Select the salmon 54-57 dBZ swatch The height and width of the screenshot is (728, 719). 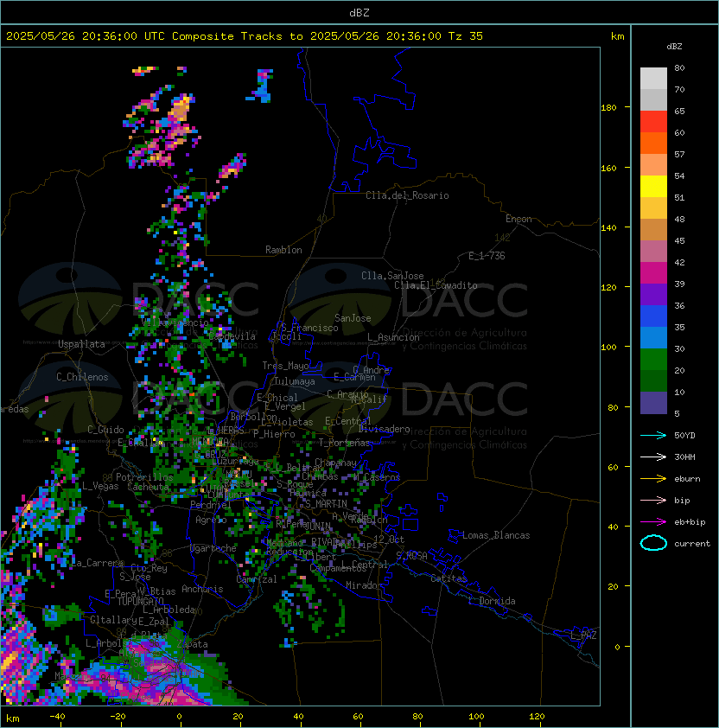[653, 165]
